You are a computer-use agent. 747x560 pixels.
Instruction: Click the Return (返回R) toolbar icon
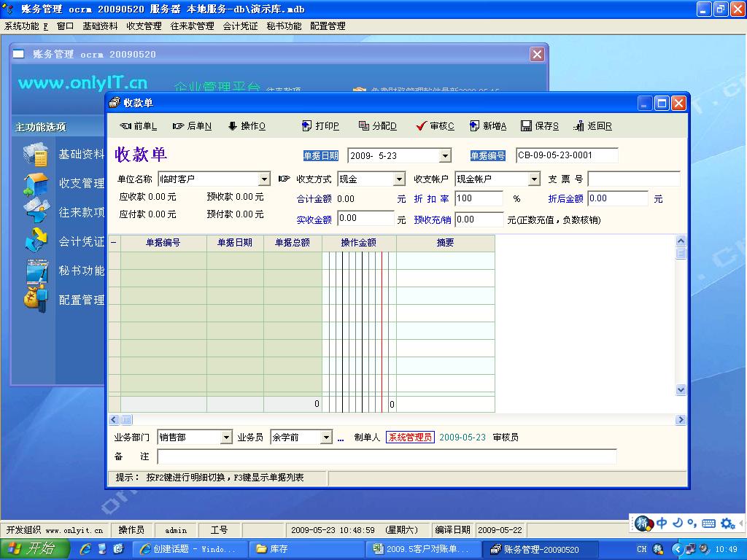point(579,126)
